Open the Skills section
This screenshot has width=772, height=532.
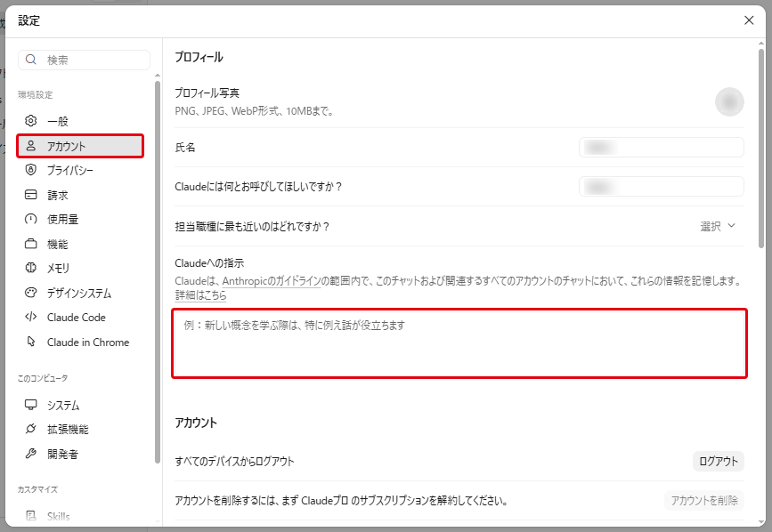[x=80, y=516]
